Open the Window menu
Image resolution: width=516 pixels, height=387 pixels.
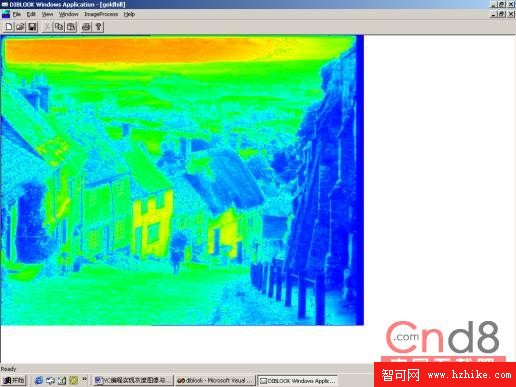click(68, 14)
